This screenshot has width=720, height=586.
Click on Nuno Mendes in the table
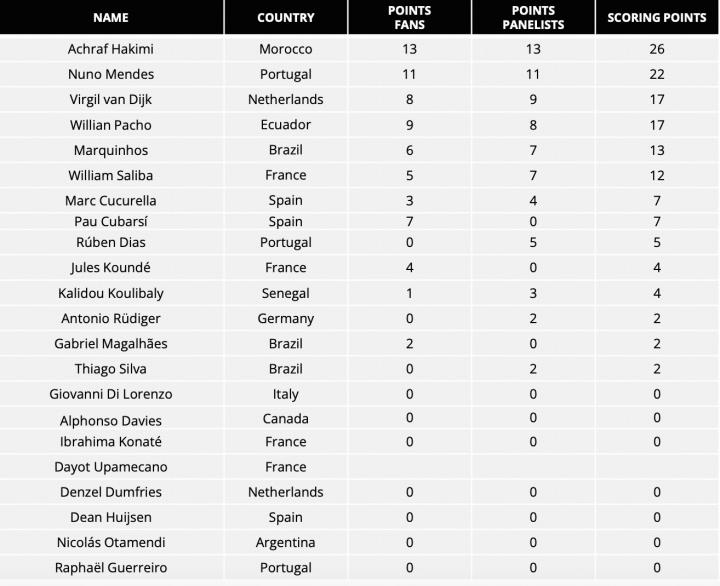click(111, 74)
